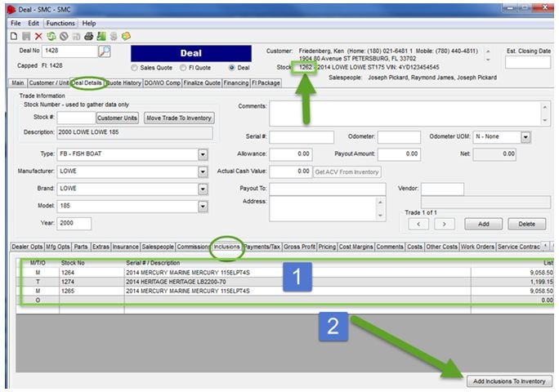The image size is (559, 392).
Task: Click the previous trade arrow button
Action: [418, 223]
